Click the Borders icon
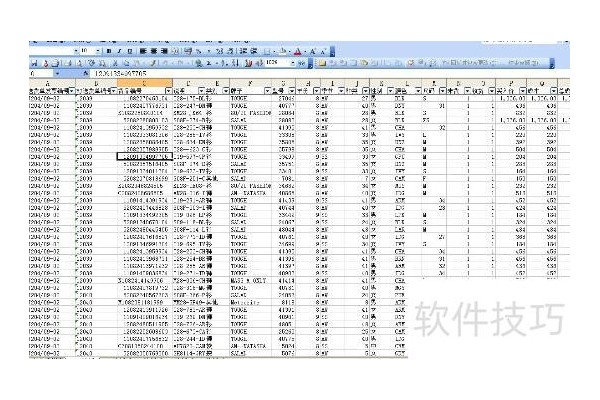Screen dimensions: 600x400 coord(267,51)
